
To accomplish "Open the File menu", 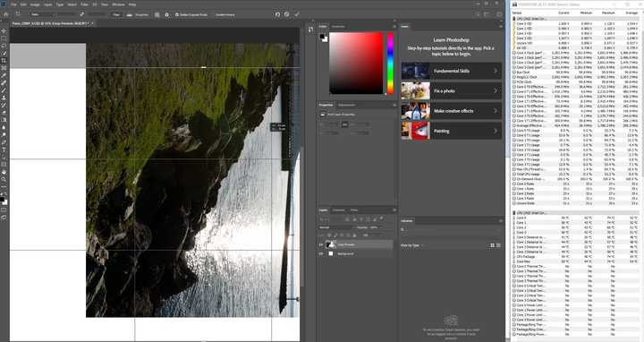I will (x=13, y=4).
